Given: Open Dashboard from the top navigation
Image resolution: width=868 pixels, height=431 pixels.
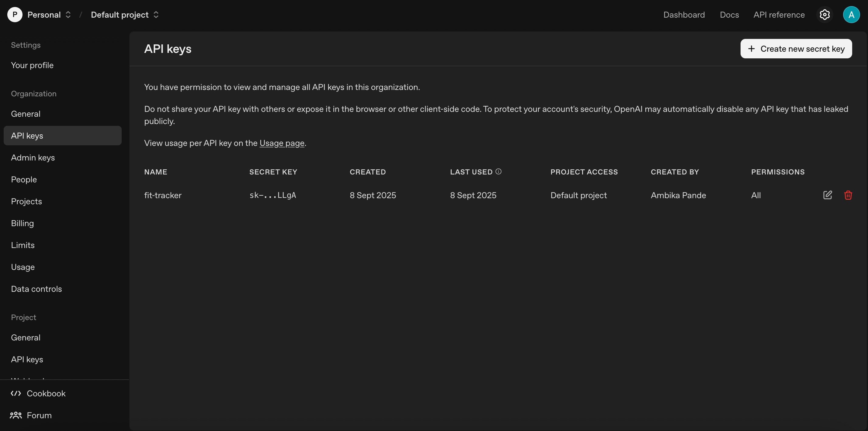Looking at the screenshot, I should 684,15.
